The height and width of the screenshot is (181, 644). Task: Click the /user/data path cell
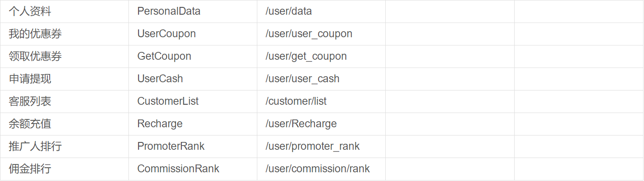click(x=321, y=11)
